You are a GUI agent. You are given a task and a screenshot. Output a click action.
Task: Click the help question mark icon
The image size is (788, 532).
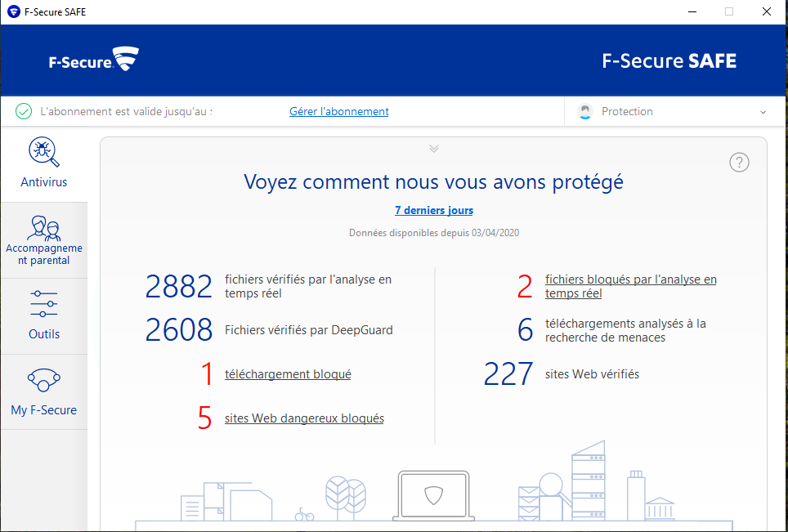click(739, 163)
